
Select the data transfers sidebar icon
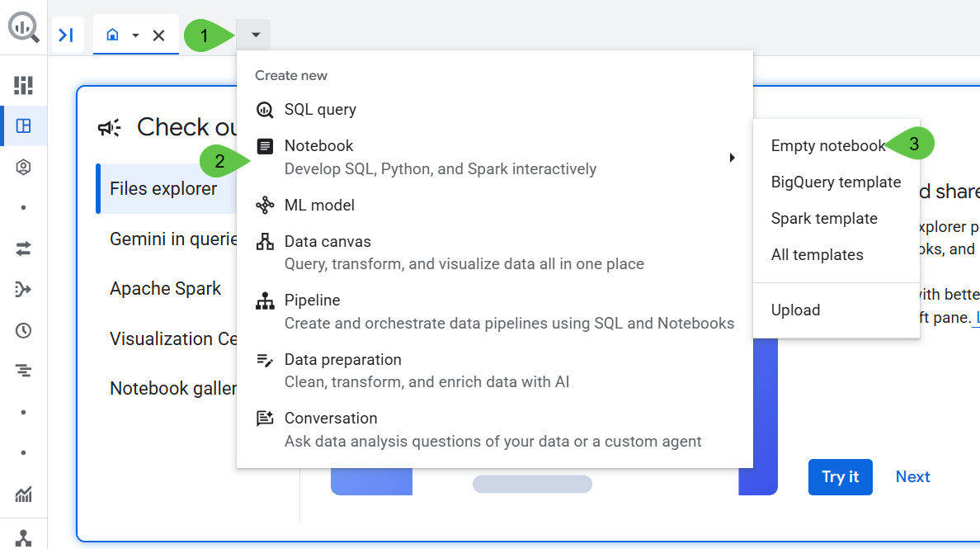pos(23,248)
